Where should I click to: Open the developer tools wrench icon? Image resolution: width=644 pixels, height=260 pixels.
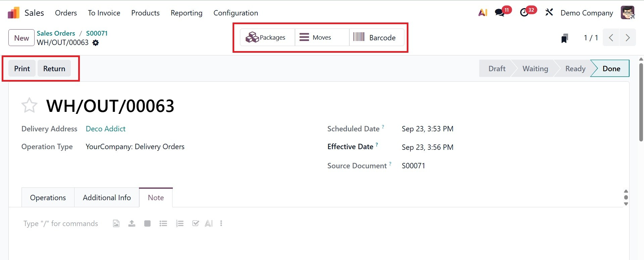[549, 13]
